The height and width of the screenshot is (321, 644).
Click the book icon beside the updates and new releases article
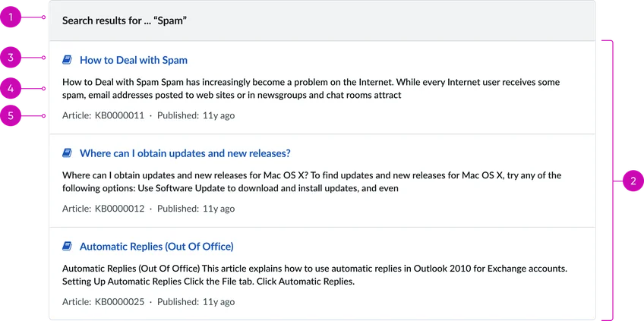[67, 153]
